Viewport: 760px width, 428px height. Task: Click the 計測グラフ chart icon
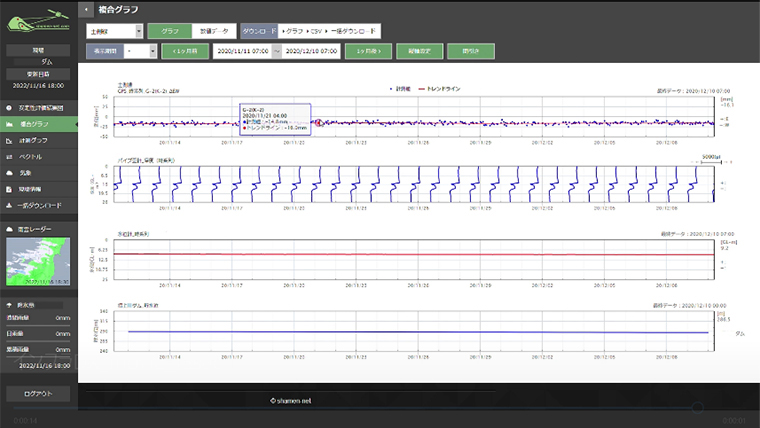[9, 141]
